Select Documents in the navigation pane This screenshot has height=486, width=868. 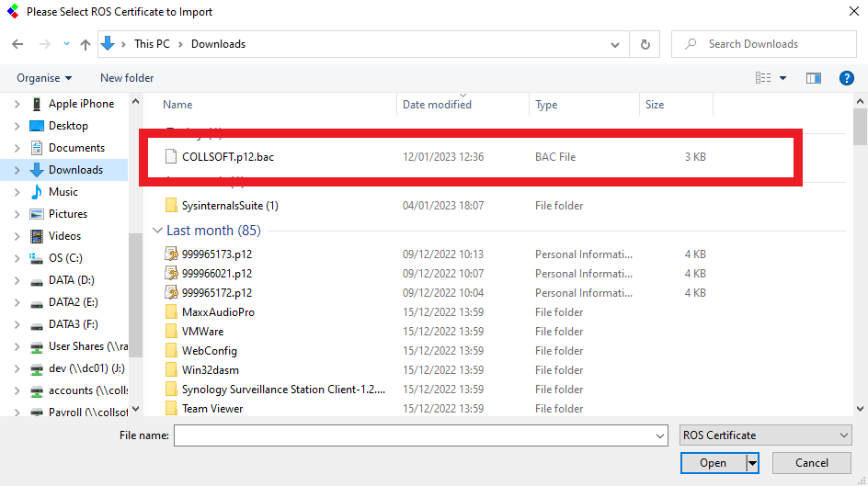pos(76,148)
